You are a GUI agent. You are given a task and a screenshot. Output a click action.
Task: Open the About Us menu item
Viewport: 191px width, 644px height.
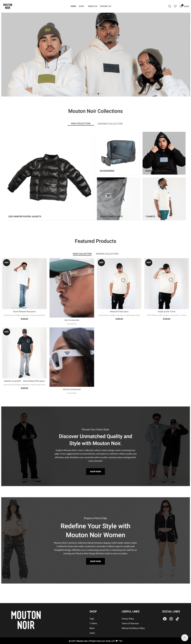point(92,6)
